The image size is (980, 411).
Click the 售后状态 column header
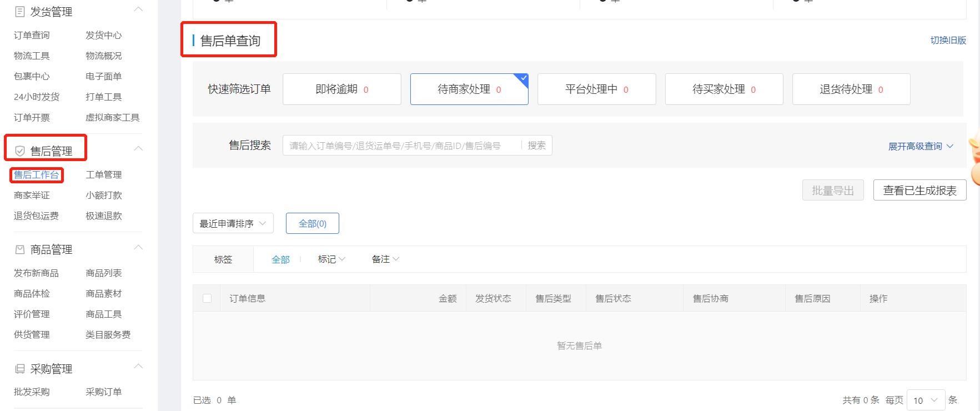[613, 298]
